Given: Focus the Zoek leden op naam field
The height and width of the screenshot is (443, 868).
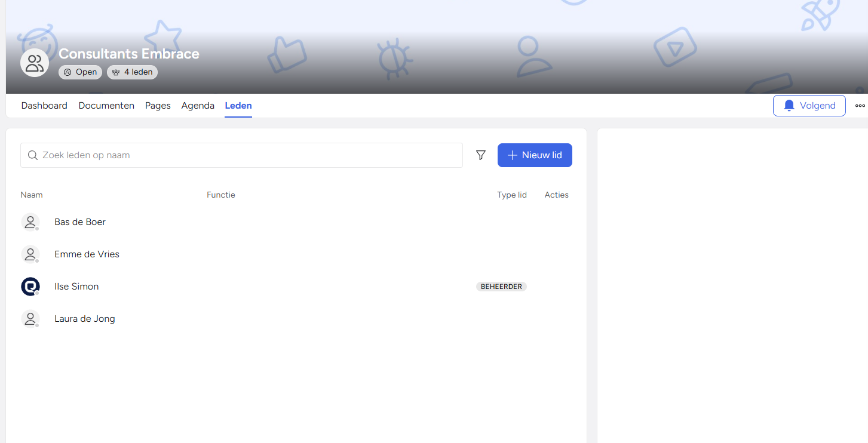Looking at the screenshot, I should (x=241, y=155).
